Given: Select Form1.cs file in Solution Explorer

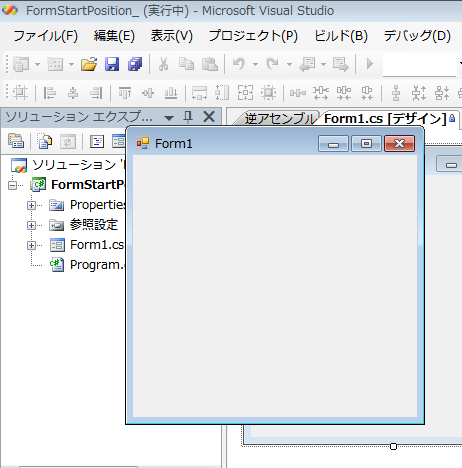Looking at the screenshot, I should pos(87,245).
